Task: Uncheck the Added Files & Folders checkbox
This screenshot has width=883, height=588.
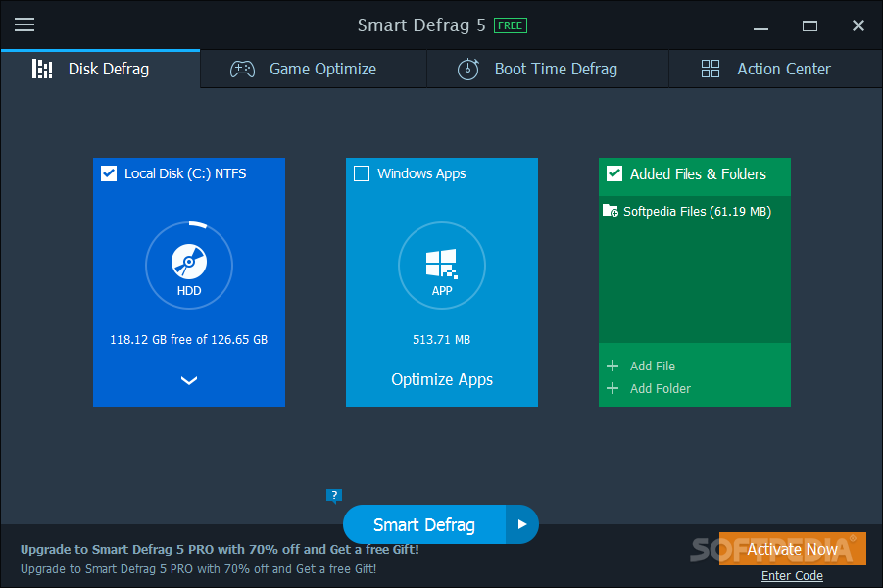Action: 614,173
